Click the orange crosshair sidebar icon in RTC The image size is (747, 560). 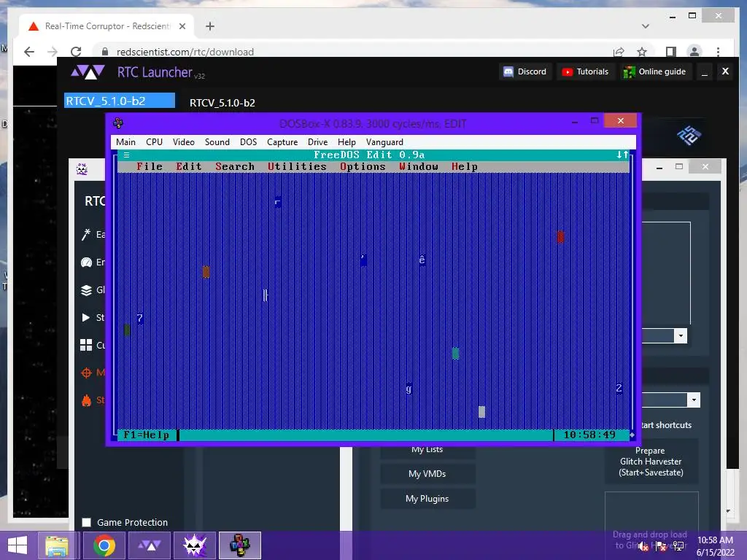86,373
